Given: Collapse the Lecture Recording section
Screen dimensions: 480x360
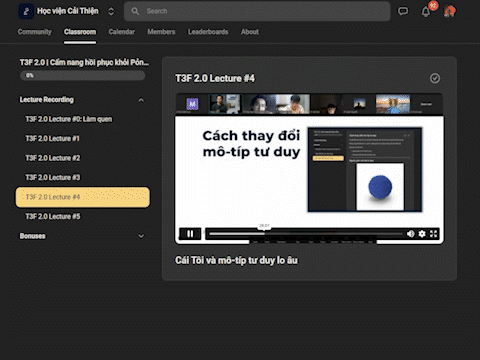Looking at the screenshot, I should pos(141,100).
